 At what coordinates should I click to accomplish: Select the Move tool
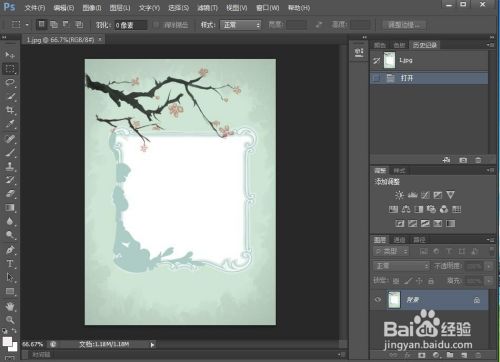coord(10,54)
